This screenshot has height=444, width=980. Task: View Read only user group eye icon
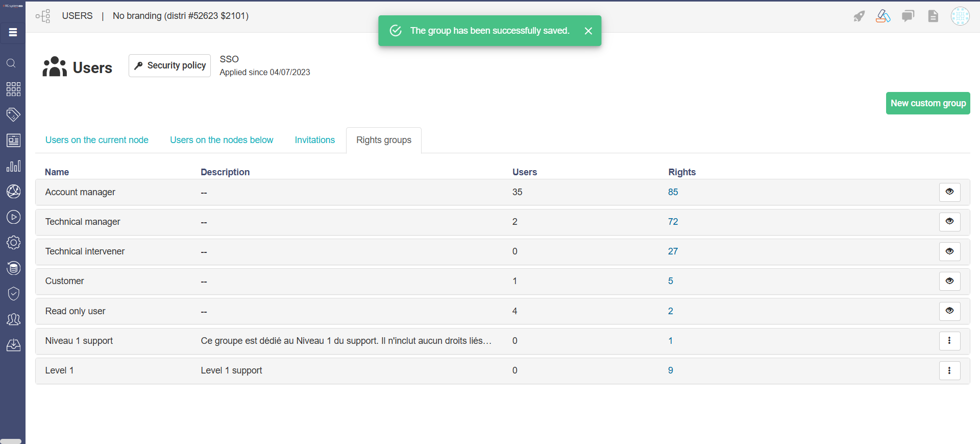949,311
